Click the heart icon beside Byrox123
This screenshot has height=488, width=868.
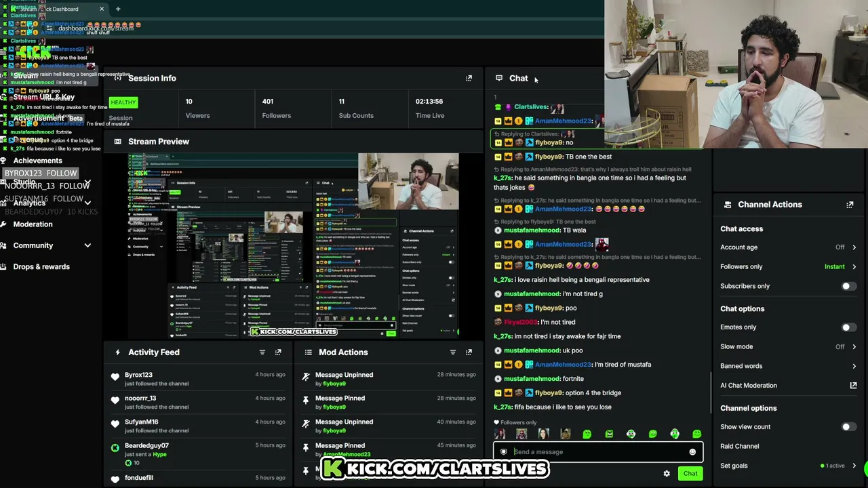(x=115, y=377)
